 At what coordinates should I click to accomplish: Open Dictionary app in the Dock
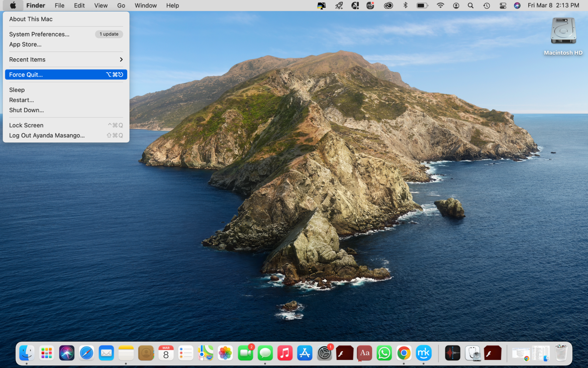[x=364, y=353]
